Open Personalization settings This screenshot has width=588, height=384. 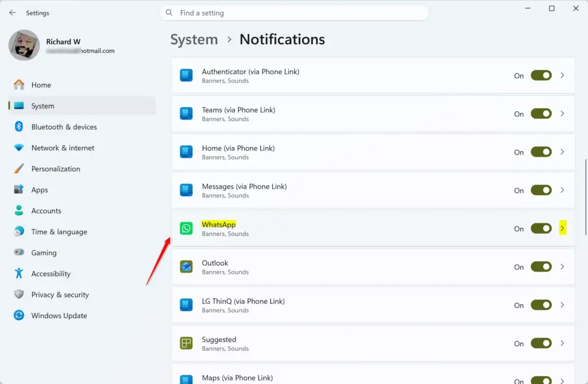tap(82, 169)
